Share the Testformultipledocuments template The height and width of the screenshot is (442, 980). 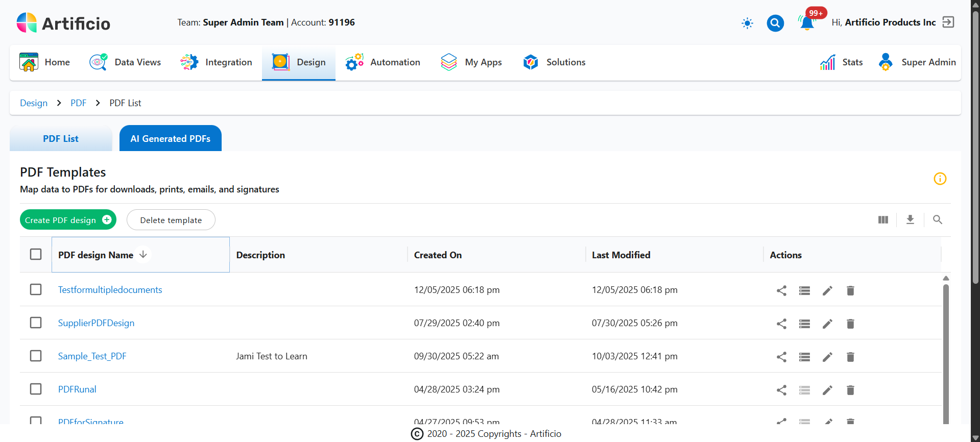coord(781,290)
